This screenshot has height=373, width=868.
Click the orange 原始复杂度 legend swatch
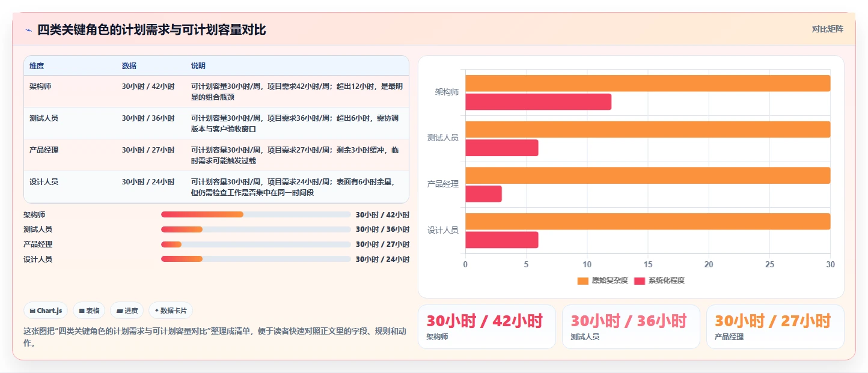coord(583,281)
